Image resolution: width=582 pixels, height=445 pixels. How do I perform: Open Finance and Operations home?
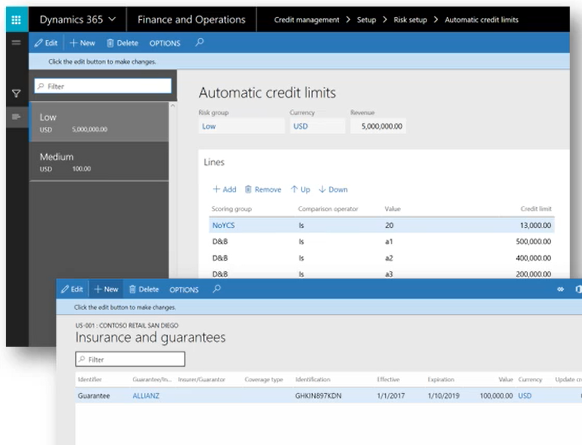(x=191, y=20)
